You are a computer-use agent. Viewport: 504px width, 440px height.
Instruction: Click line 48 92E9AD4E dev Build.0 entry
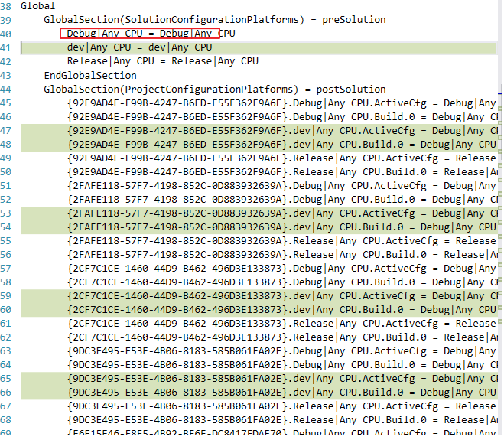click(282, 145)
